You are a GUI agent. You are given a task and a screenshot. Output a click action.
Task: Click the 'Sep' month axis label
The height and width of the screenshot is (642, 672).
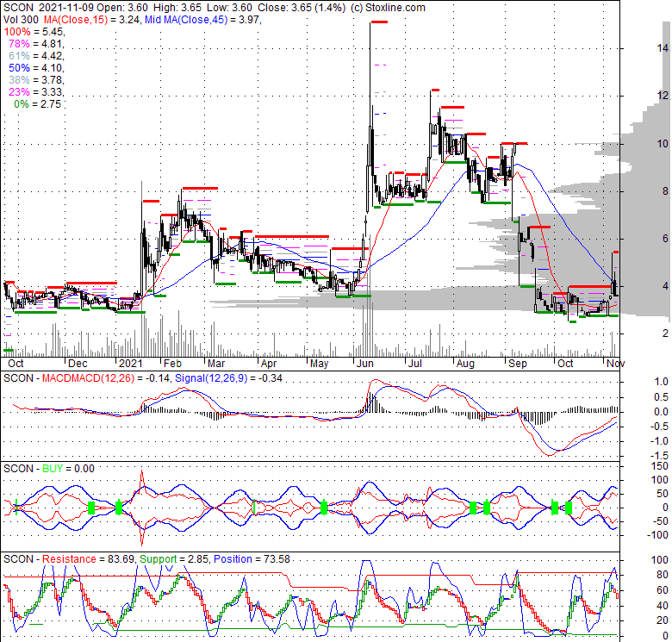pyautogui.click(x=517, y=364)
